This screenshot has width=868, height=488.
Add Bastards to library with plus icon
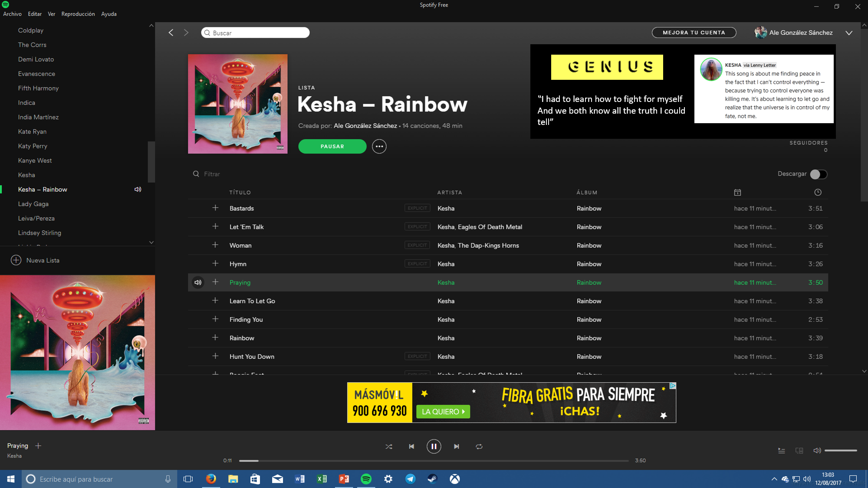[215, 208]
